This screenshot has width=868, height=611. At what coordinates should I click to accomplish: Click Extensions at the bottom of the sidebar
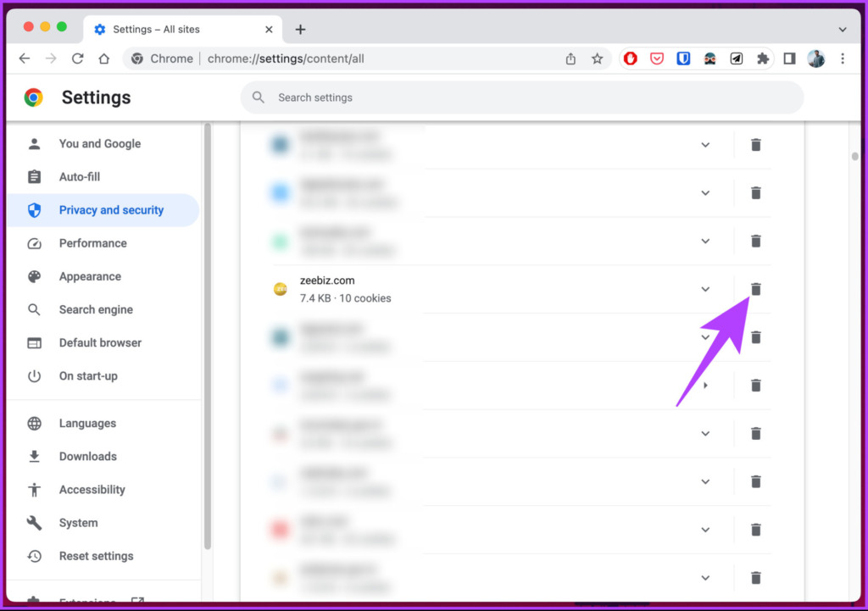pos(89,599)
